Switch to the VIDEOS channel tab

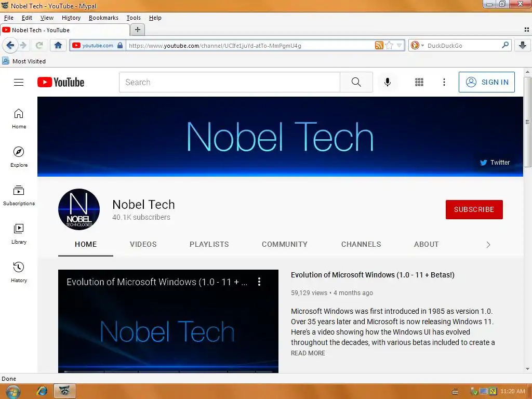(143, 244)
